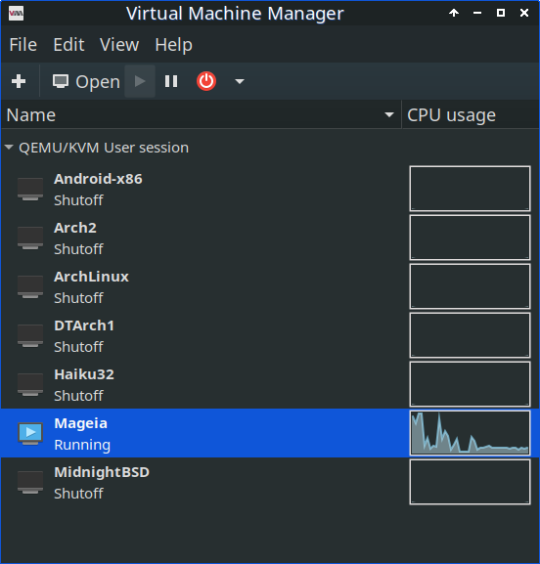540x564 pixels.
Task: Click the DTArch1 CPU usage graph
Action: coord(470,335)
